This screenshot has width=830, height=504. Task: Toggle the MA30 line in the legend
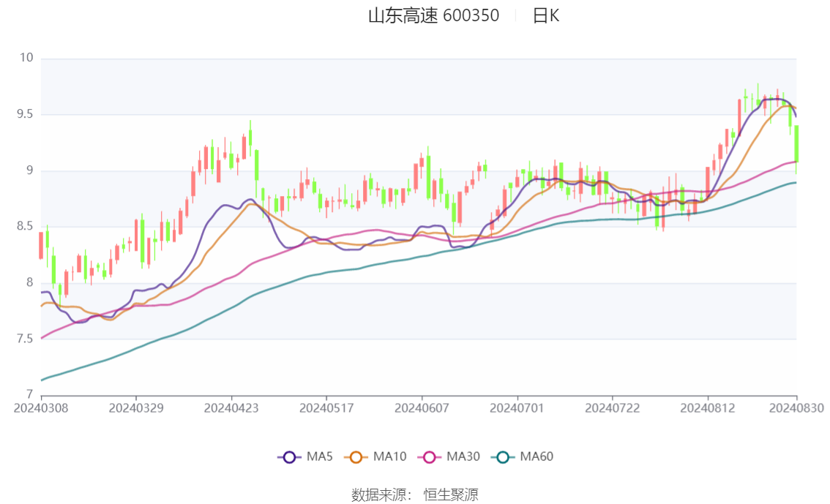tap(449, 457)
